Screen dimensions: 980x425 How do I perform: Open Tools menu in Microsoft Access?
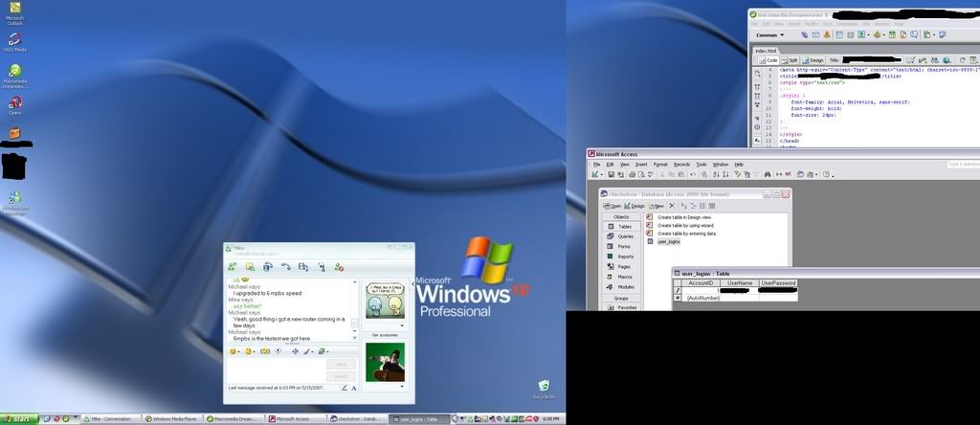pos(702,165)
